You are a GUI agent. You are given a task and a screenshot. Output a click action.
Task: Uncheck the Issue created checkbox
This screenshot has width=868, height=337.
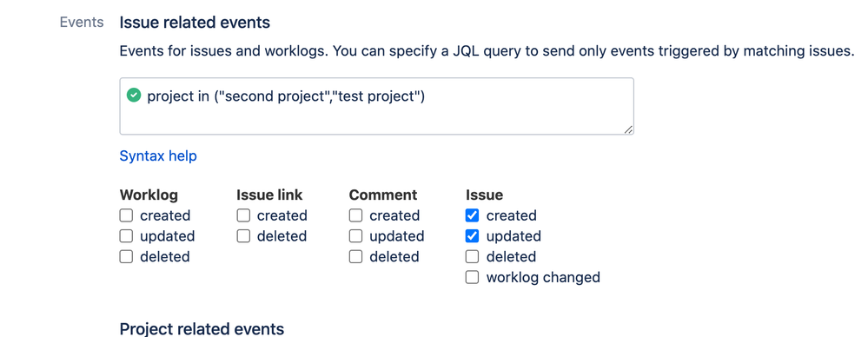pos(472,215)
